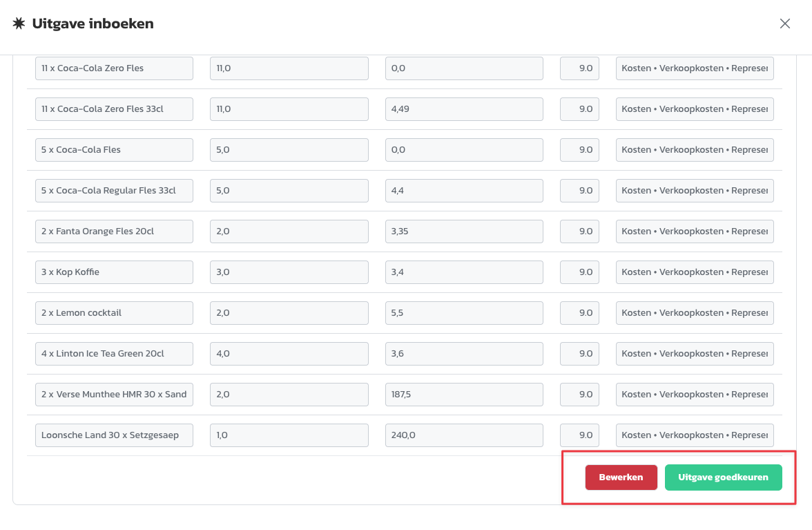Image resolution: width=812 pixels, height=530 pixels.
Task: Open category dropdown for '5 x Coca-Cola Fles' row
Action: (x=694, y=150)
